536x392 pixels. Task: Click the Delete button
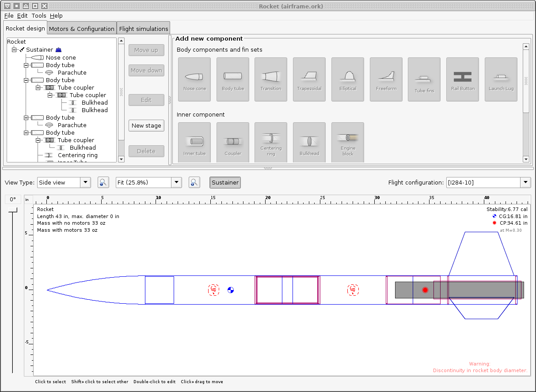tap(146, 151)
